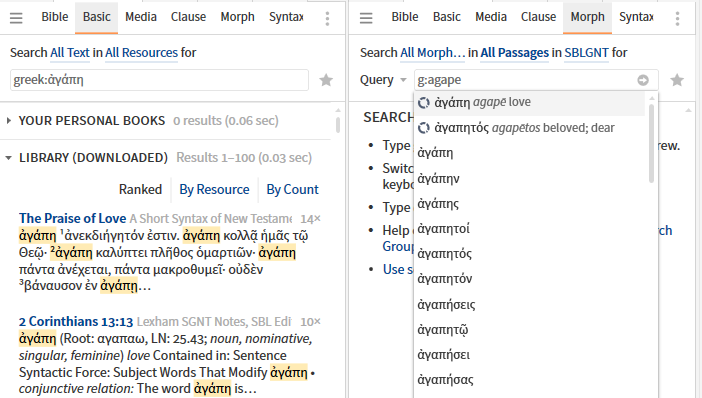Collapse the Library (Downloaded) section
702x398 pixels.
[9, 158]
